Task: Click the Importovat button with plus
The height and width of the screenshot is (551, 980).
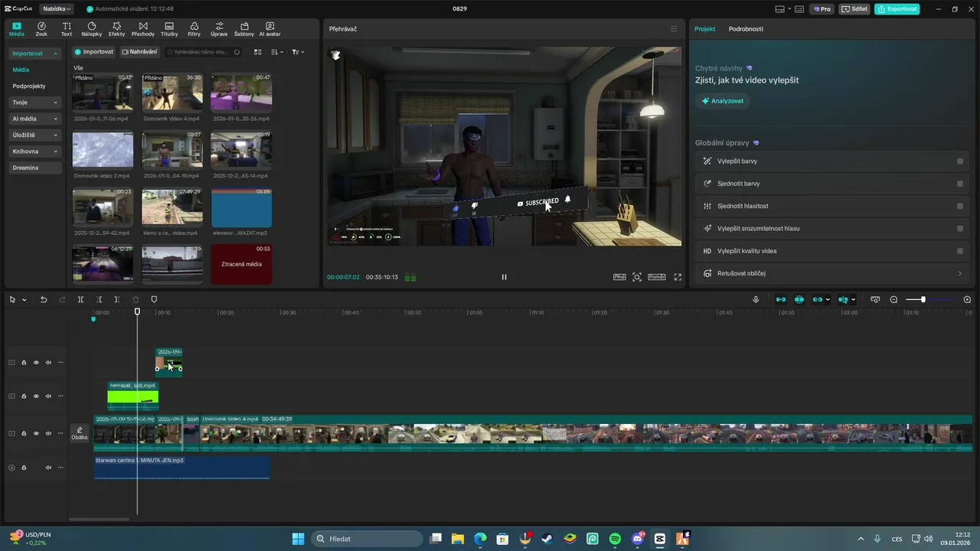Action: click(94, 52)
